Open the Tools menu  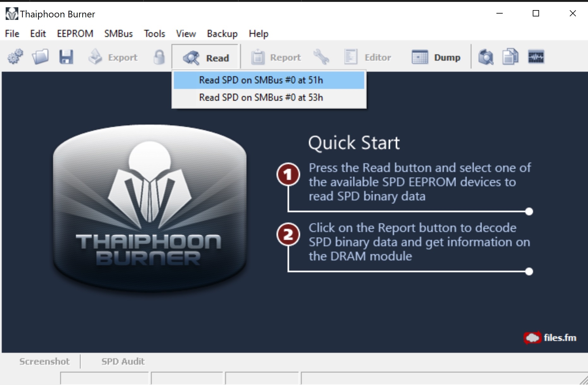pos(154,33)
